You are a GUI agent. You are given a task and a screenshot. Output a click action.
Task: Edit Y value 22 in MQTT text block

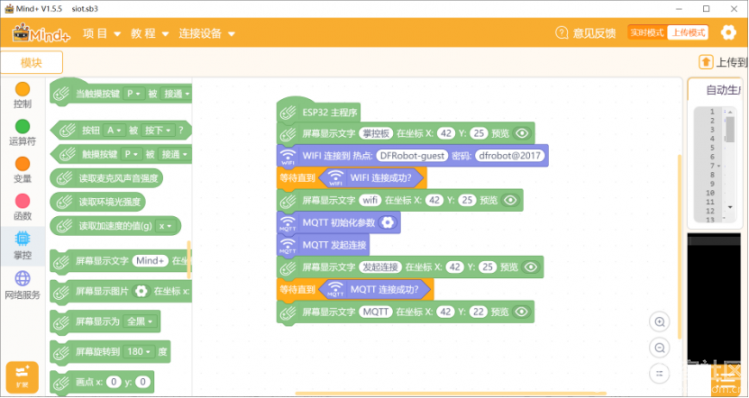pyautogui.click(x=478, y=312)
